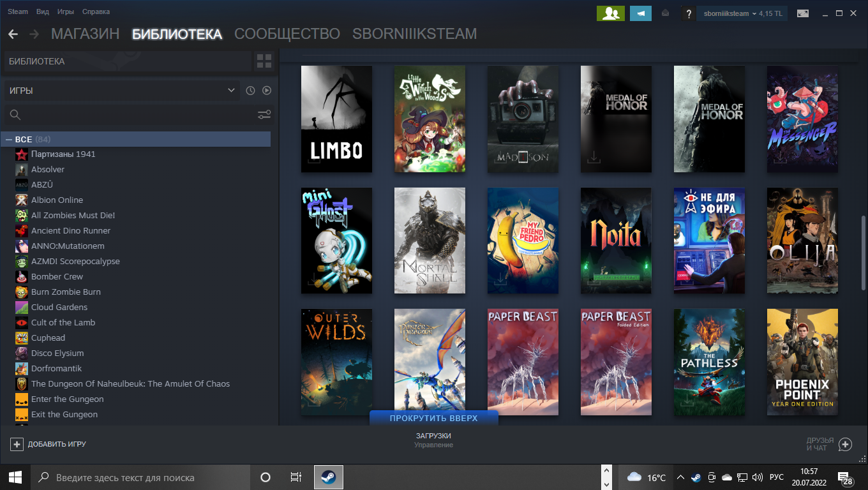Open friends and chat plus icon

tap(844, 444)
